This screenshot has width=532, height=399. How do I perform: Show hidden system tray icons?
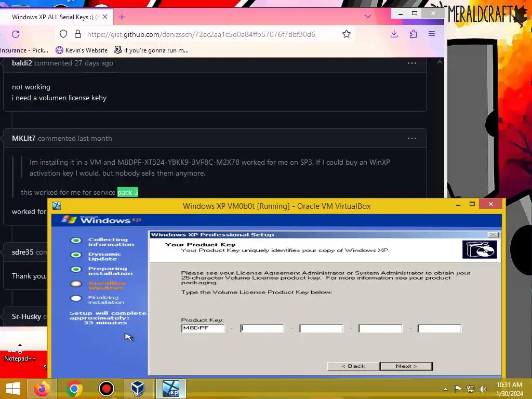click(x=445, y=389)
